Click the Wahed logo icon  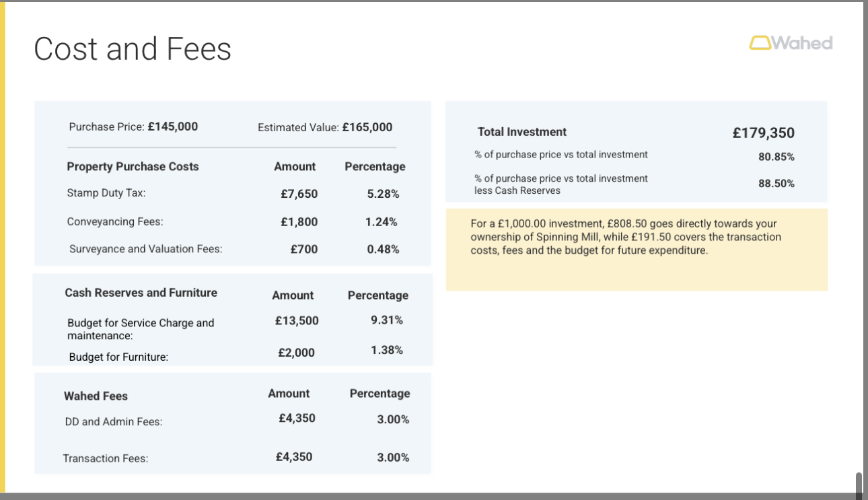click(x=760, y=43)
